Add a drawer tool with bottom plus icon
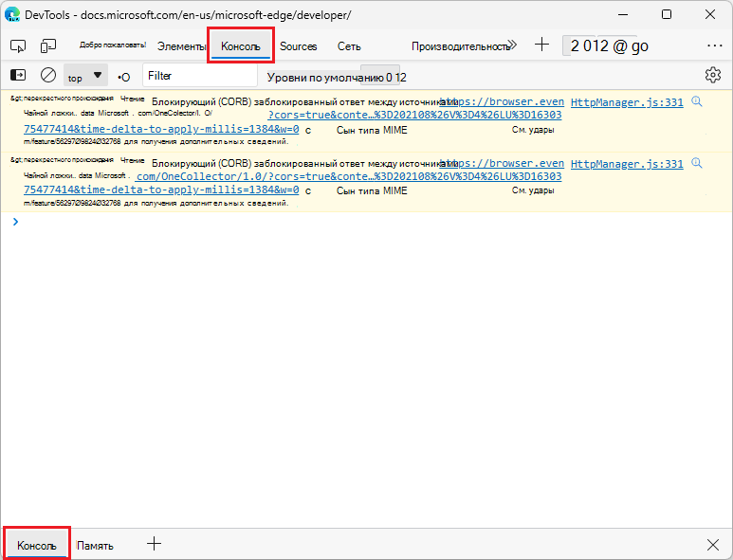Viewport: 733px width, 560px height. tap(154, 544)
